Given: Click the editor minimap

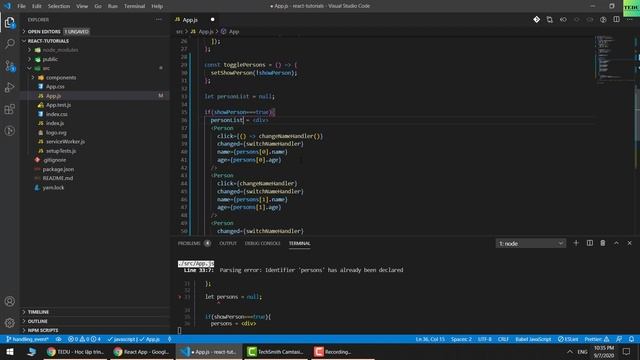Looking at the screenshot, I should (614, 59).
